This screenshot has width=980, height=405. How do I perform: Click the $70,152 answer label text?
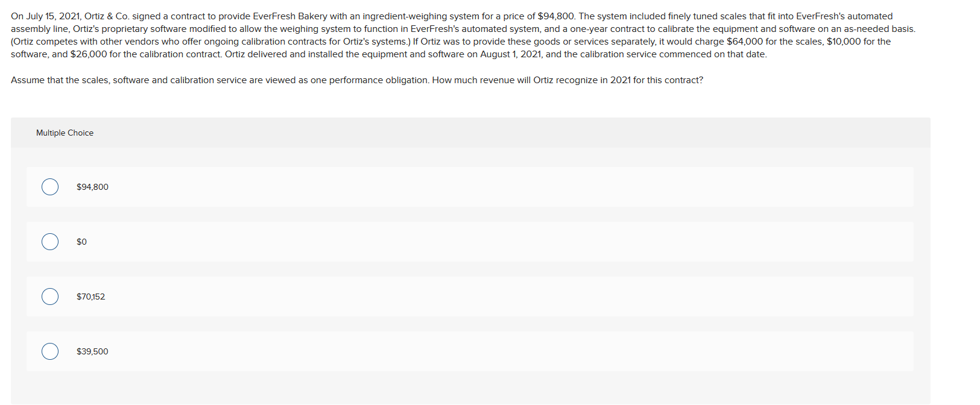pos(90,297)
